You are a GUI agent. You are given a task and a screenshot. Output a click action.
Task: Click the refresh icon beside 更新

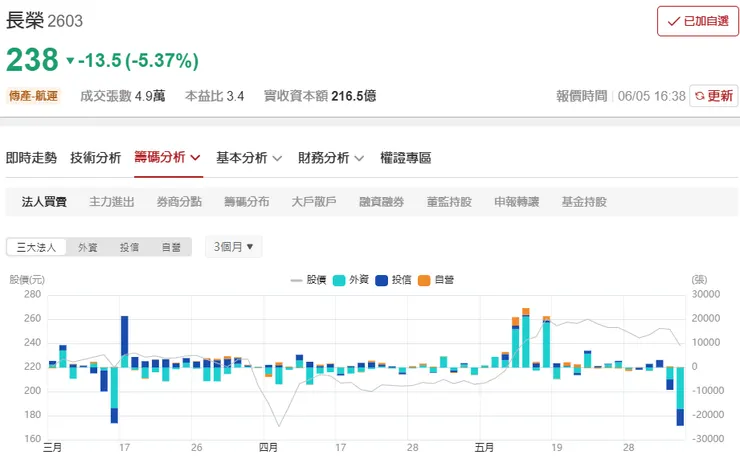click(x=700, y=96)
